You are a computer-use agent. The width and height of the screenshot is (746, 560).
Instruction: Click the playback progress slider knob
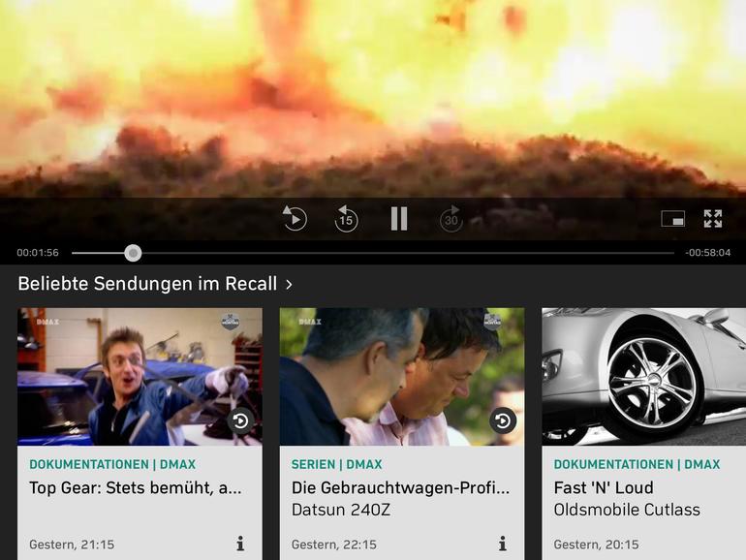133,253
